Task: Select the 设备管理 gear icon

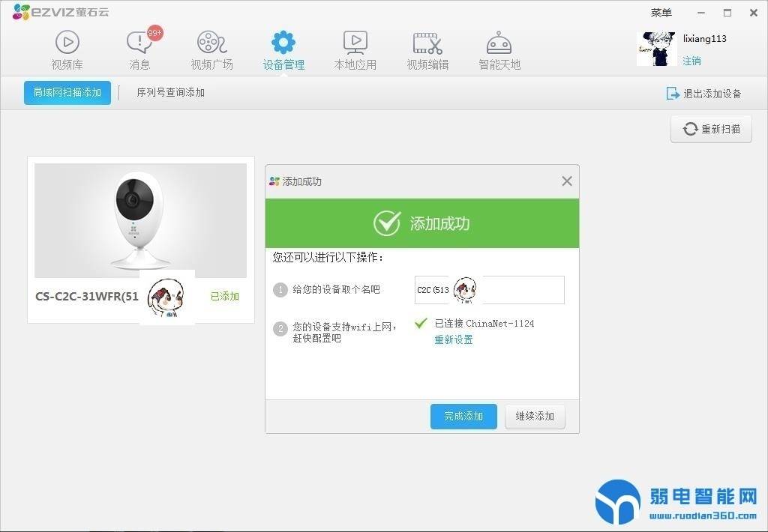Action: point(283,43)
